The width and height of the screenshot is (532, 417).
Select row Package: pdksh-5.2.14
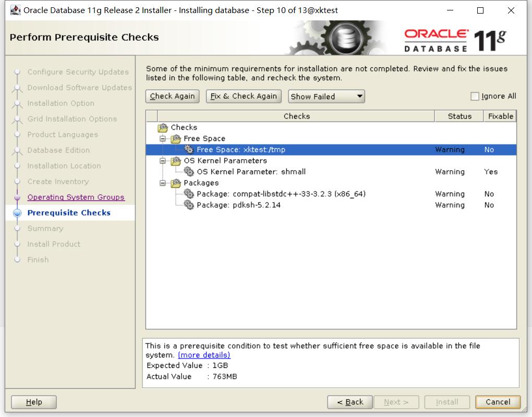pyautogui.click(x=331, y=205)
